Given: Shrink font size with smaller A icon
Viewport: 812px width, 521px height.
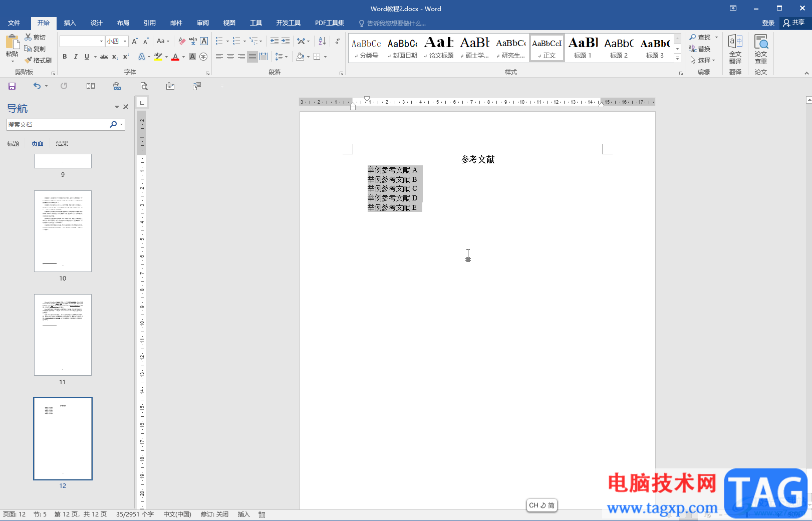Looking at the screenshot, I should click(146, 41).
